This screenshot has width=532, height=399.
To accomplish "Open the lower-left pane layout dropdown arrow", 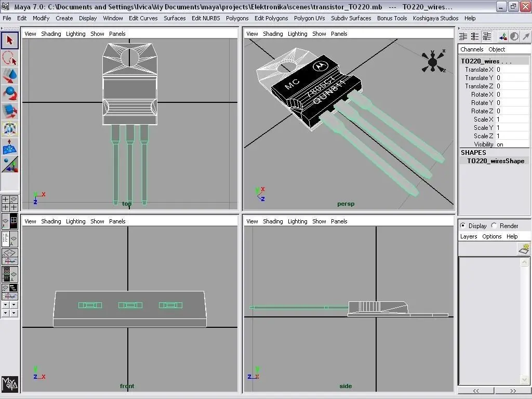I will click(5, 313).
